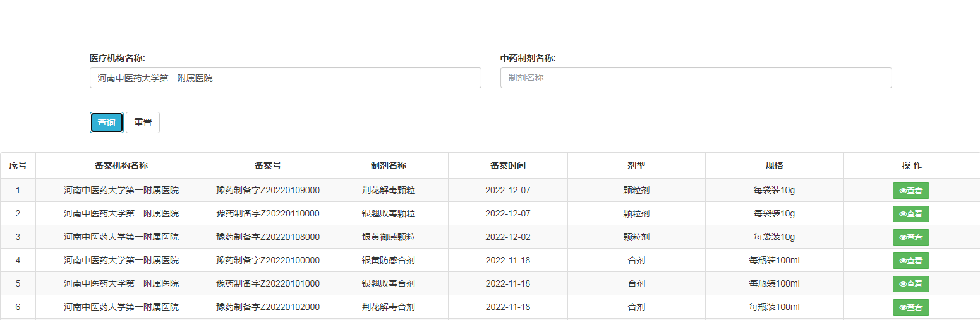Click the 医疗机构名称 field label
This screenshot has width=980, height=320.
click(118, 58)
